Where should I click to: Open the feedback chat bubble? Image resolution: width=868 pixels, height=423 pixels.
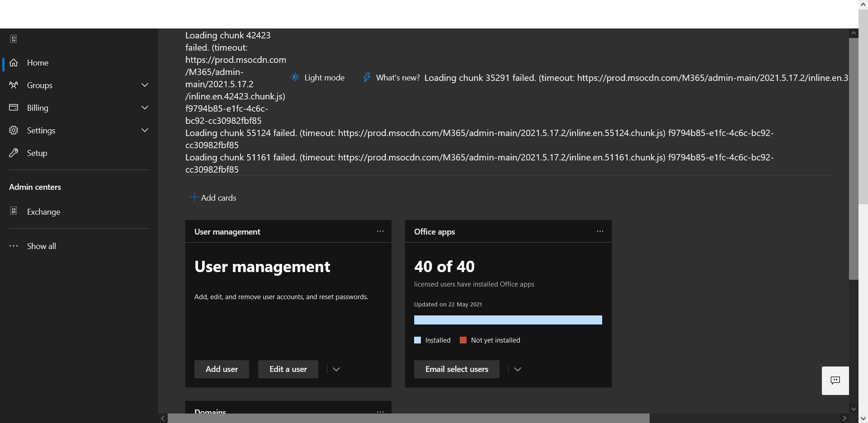[835, 381]
